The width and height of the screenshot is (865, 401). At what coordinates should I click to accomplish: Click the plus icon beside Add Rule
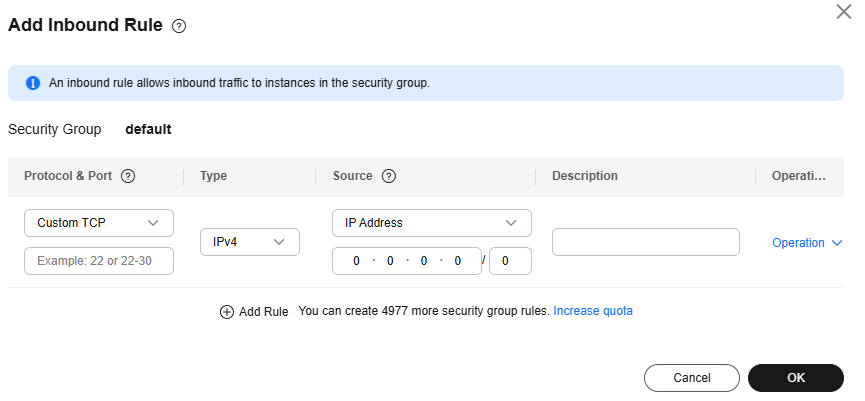227,312
